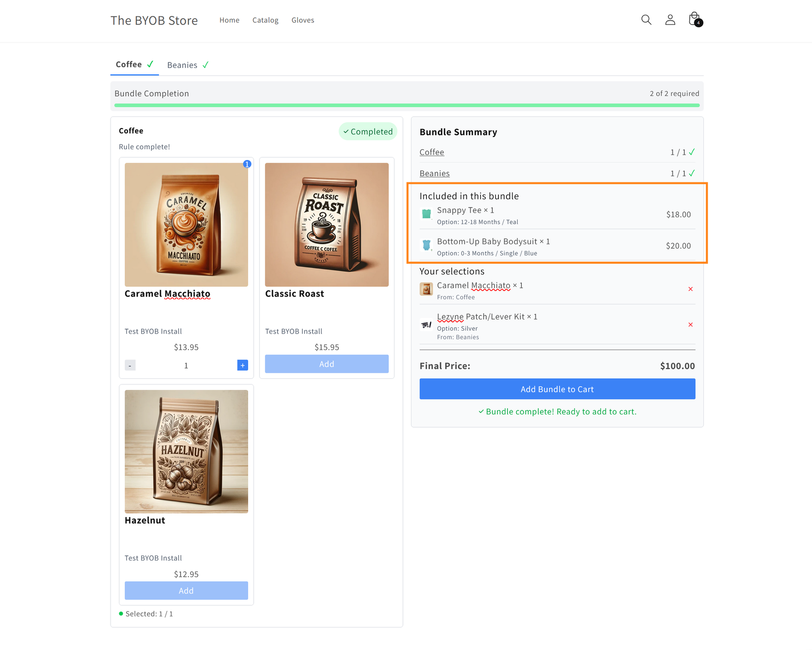Open the account profile icon
Viewport: 812px width, 650px height.
(x=670, y=20)
